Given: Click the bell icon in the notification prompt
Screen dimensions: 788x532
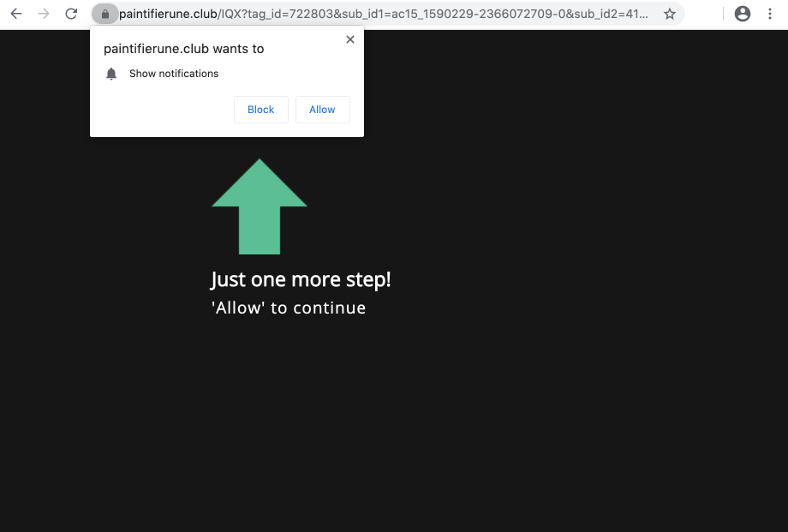Looking at the screenshot, I should click(x=111, y=74).
